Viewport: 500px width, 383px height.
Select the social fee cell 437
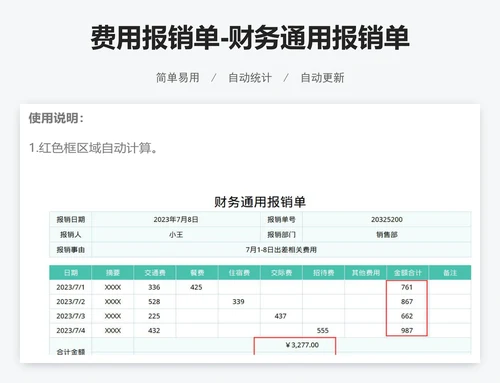point(281,316)
